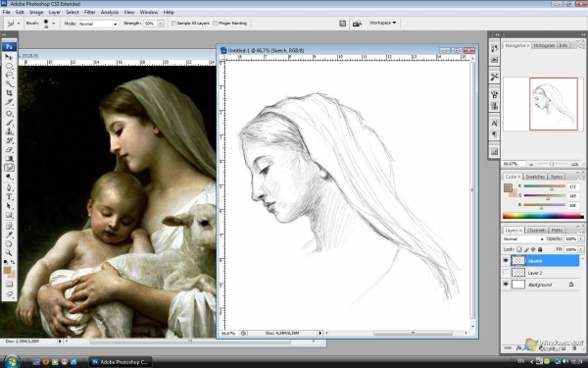The height and width of the screenshot is (368, 588).
Task: Click default foreground/background colors icon
Action: click(x=6, y=262)
